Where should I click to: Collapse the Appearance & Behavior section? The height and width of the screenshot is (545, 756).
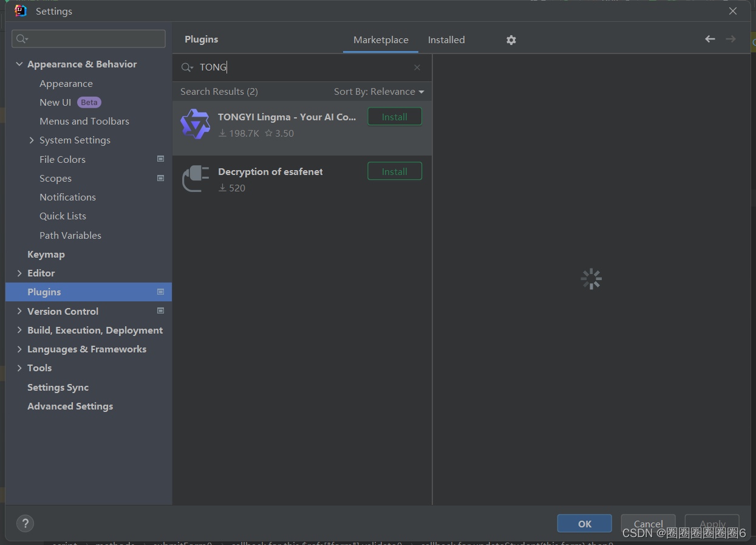pos(19,64)
